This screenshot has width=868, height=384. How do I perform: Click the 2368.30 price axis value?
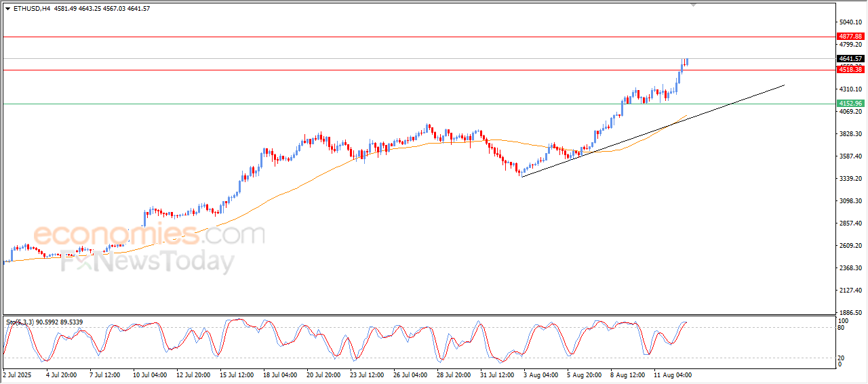[x=850, y=268]
